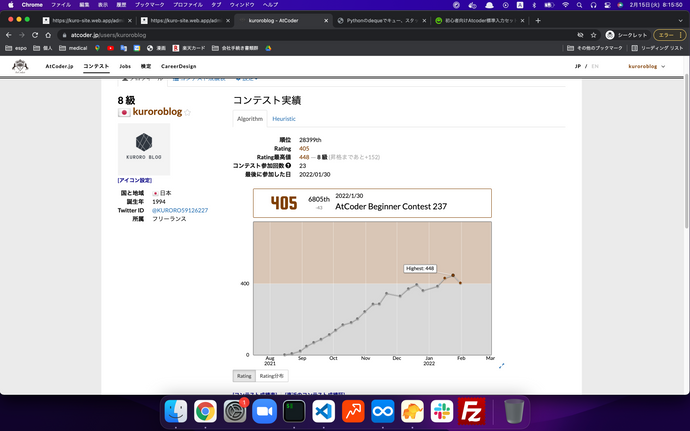The width and height of the screenshot is (690, 431).
Task: Open TablePlus elephant icon in the Dock
Action: click(412, 411)
